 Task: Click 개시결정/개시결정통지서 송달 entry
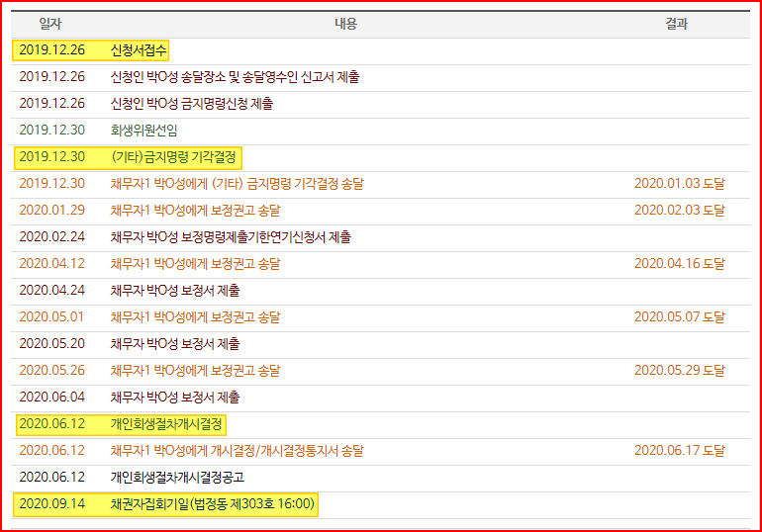[237, 451]
